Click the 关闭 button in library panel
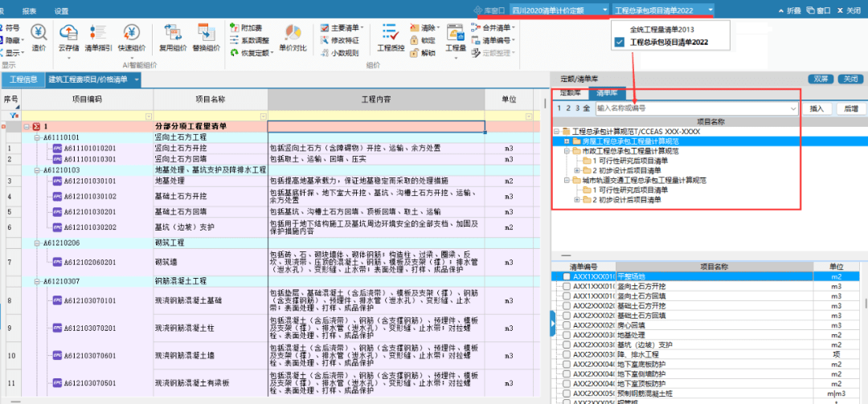Image resolution: width=868 pixels, height=404 pixels. click(851, 80)
